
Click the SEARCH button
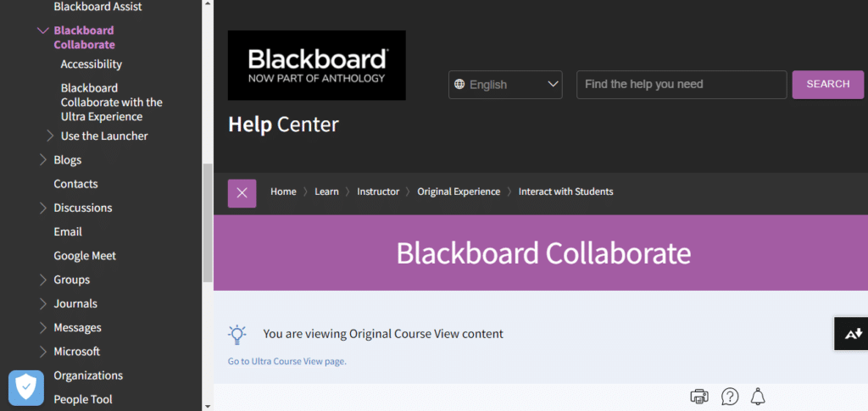pos(827,85)
